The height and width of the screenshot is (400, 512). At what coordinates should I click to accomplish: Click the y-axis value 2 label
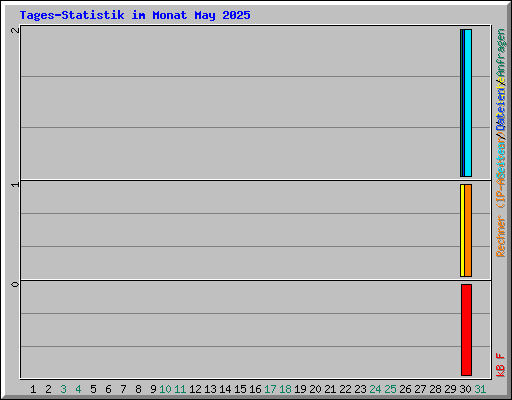click(15, 30)
